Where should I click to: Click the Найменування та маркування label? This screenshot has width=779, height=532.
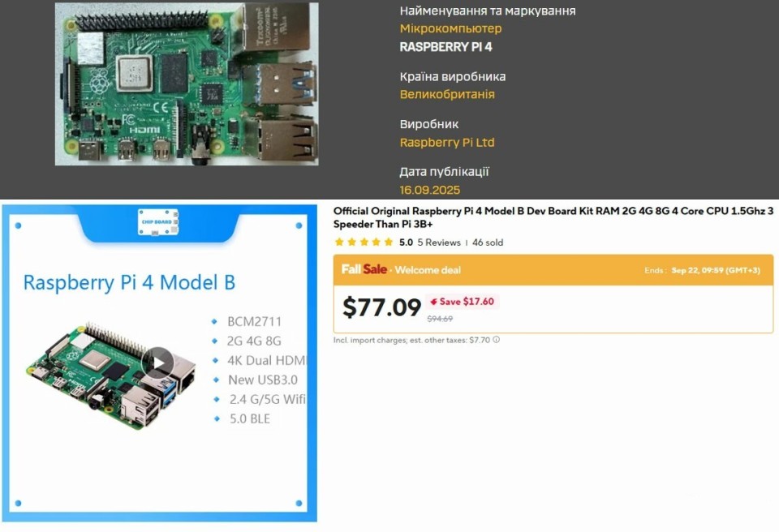(x=488, y=11)
